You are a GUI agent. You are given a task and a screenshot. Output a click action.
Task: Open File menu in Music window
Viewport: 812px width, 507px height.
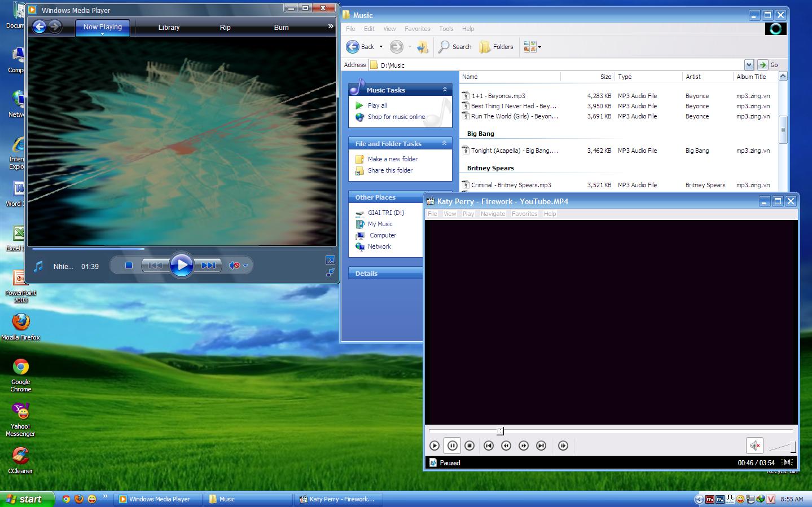coord(350,29)
